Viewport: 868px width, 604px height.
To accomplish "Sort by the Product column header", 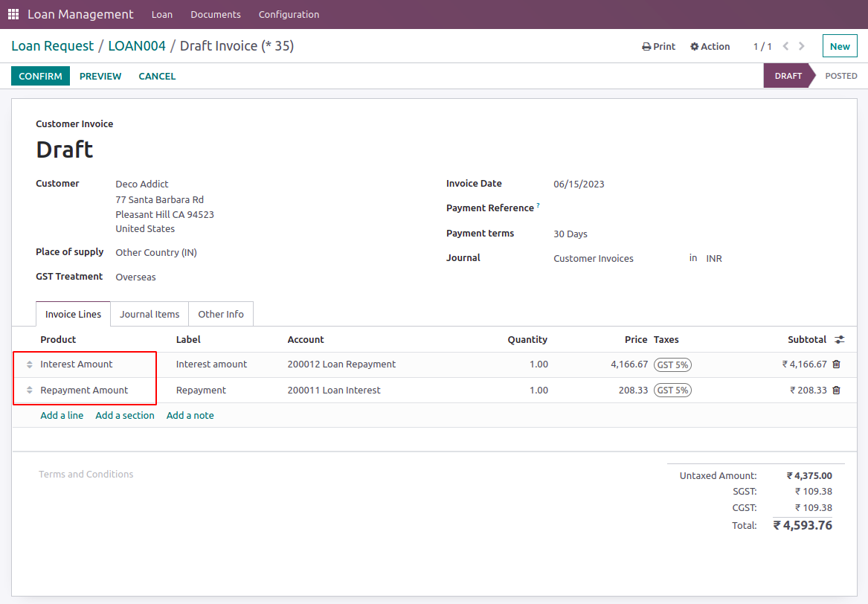I will (58, 339).
